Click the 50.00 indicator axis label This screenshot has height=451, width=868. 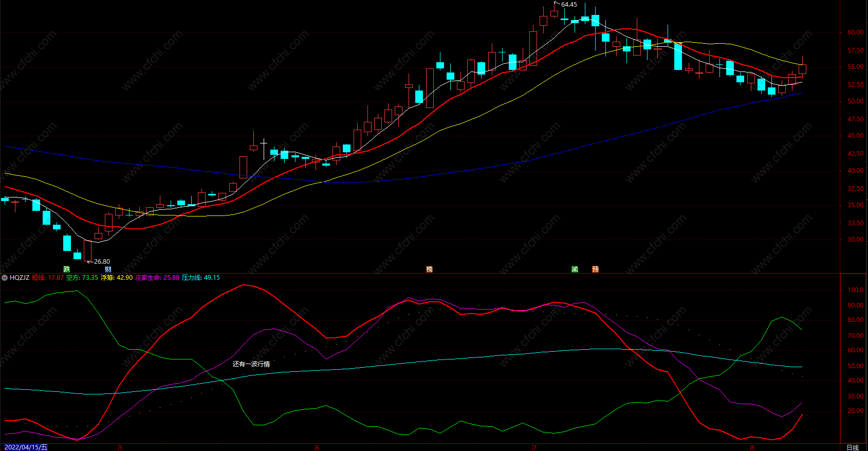855,366
